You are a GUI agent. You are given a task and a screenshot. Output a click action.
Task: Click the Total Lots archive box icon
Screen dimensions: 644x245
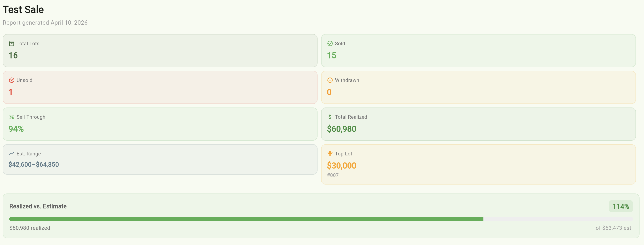[11, 43]
